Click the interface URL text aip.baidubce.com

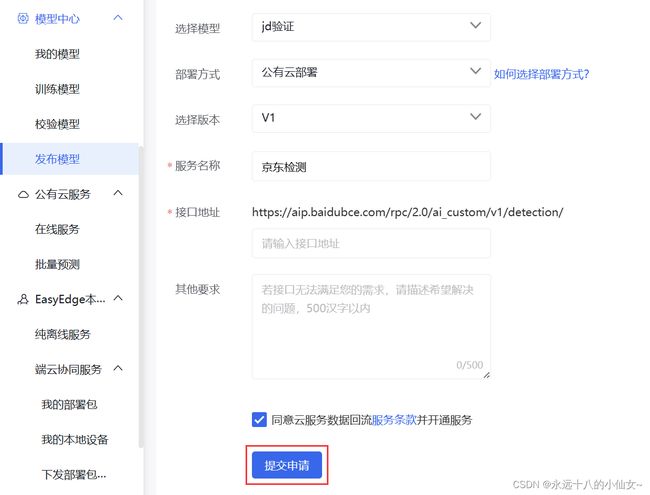[x=407, y=212]
